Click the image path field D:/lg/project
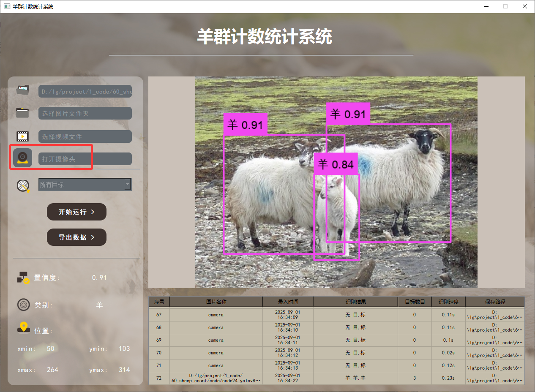The width and height of the screenshot is (535, 392). click(x=85, y=91)
